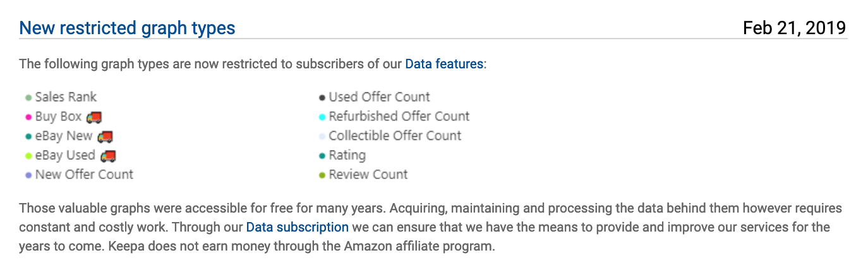Click the shipping truck icon after eBay Used

point(108,156)
